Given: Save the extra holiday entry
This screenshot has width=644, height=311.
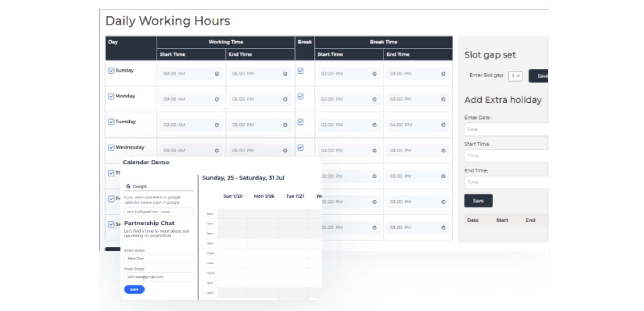Looking at the screenshot, I should pos(478,201).
